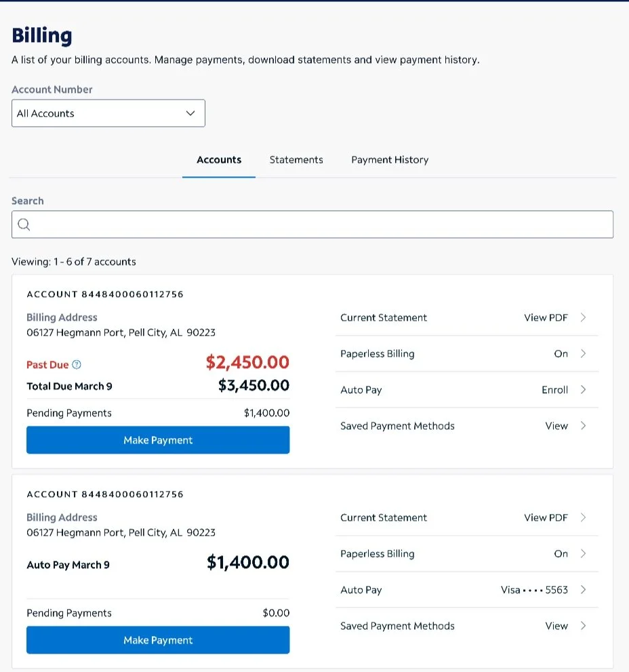This screenshot has width=629, height=672.
Task: Enroll the first account in Auto Pay
Action: (x=554, y=390)
